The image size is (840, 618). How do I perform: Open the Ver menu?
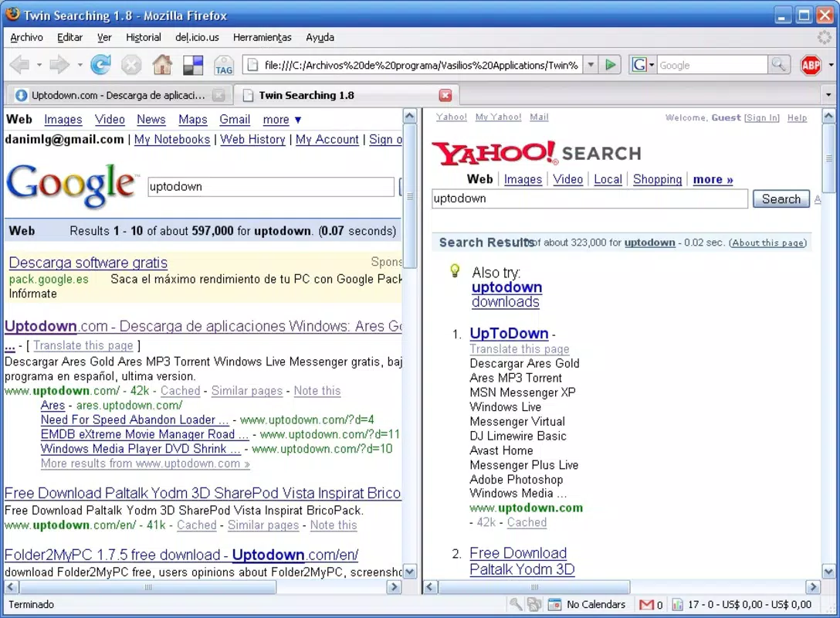click(x=104, y=37)
